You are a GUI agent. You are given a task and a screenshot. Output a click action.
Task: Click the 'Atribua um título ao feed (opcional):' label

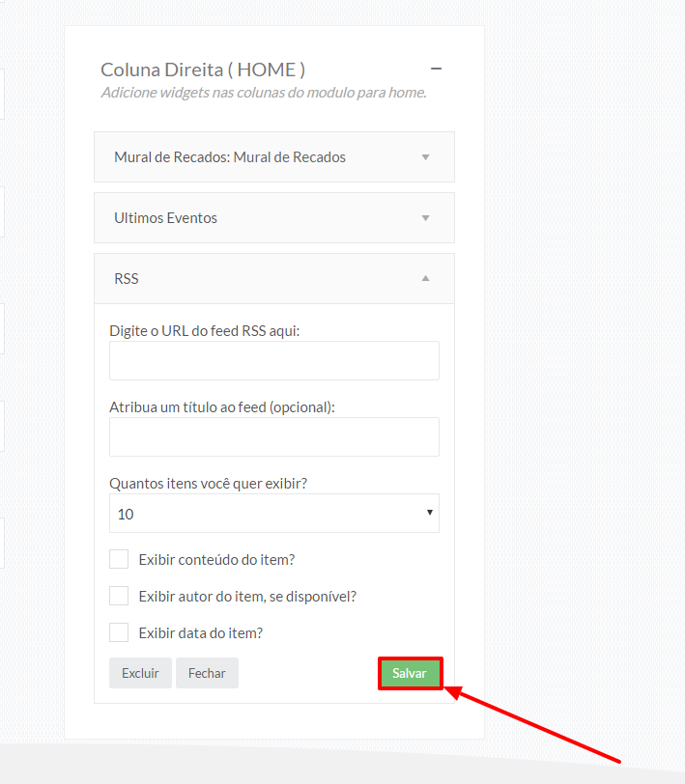click(x=222, y=407)
